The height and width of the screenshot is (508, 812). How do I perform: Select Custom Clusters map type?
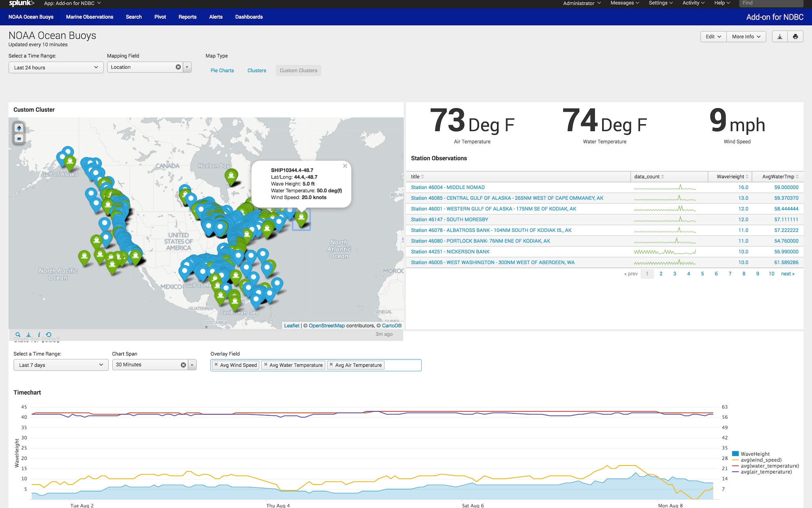[299, 71]
